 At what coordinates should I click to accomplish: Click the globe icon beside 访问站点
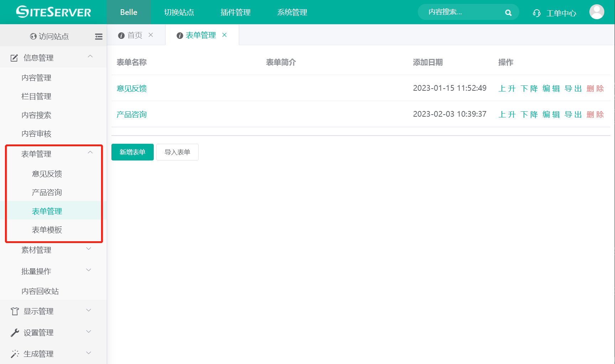[x=33, y=36]
